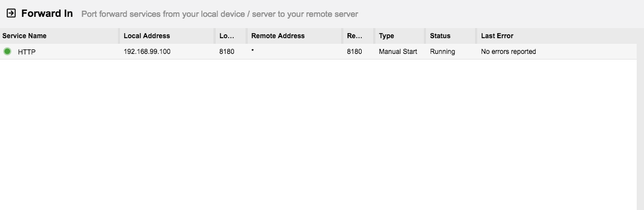This screenshot has width=644, height=210.
Task: Click the green status dot beside HTTP
Action: [7, 51]
